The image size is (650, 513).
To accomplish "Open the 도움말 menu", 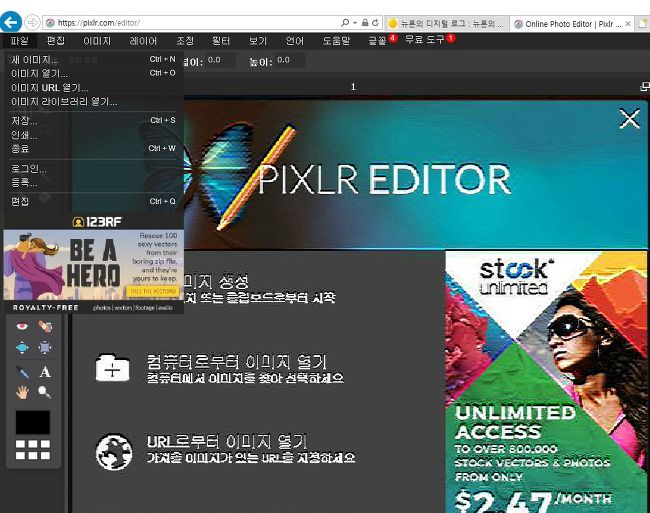I will pyautogui.click(x=336, y=41).
